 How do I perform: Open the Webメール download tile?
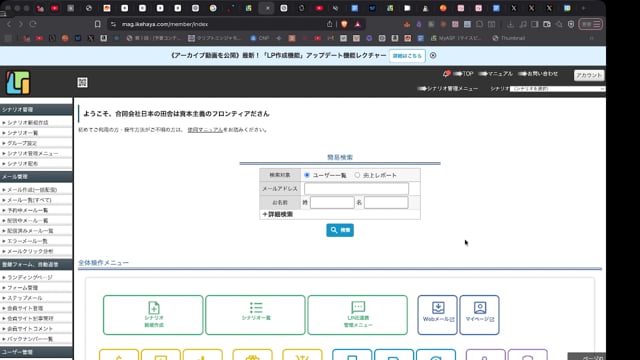(437, 315)
